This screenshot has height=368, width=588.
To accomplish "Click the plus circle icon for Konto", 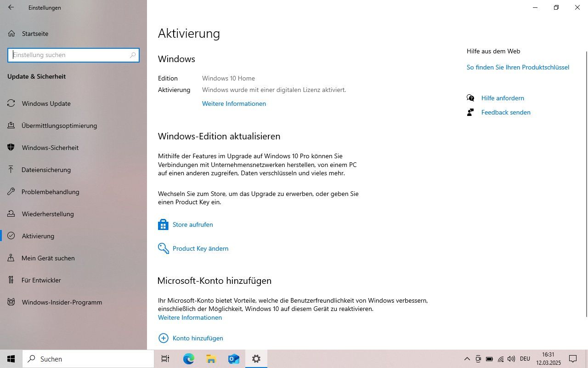I will click(x=163, y=338).
